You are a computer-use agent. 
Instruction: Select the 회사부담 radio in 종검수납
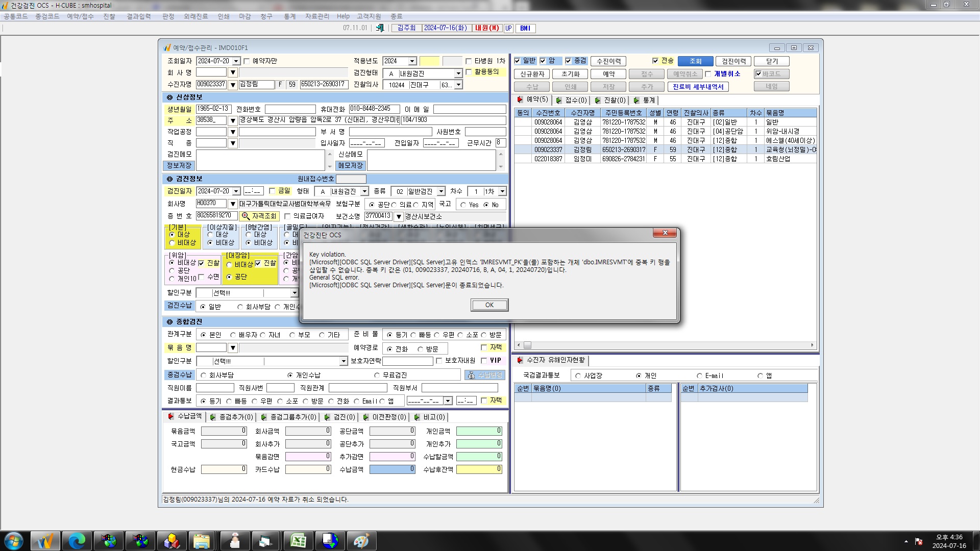coord(204,375)
